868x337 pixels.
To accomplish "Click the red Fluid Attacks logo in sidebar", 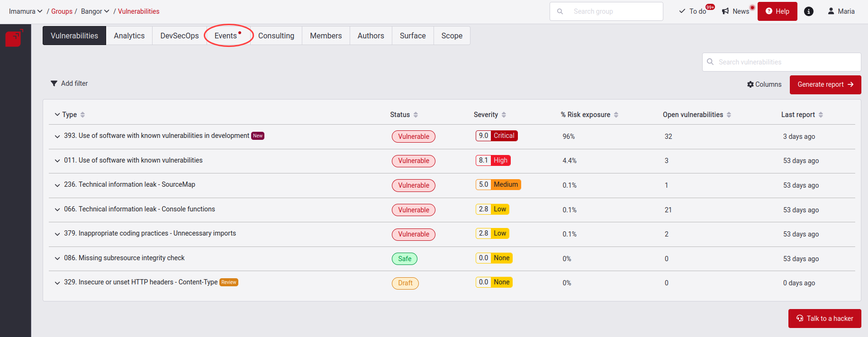I will (14, 38).
